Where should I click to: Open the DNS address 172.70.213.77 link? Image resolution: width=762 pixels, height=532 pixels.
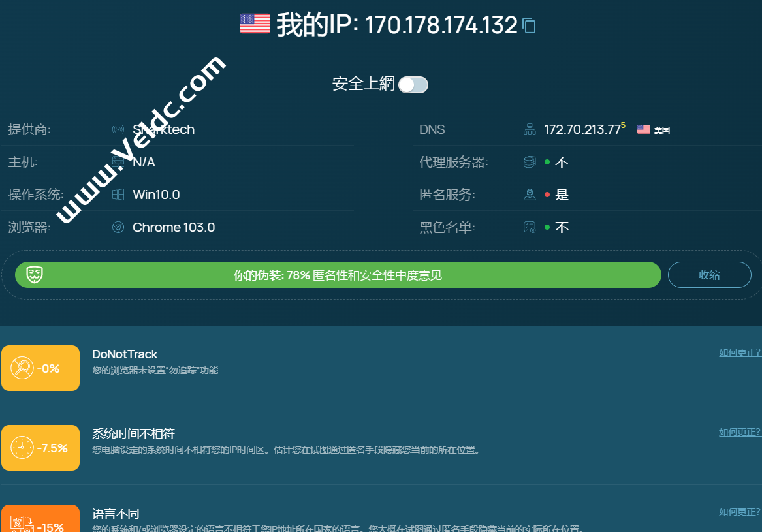(582, 129)
